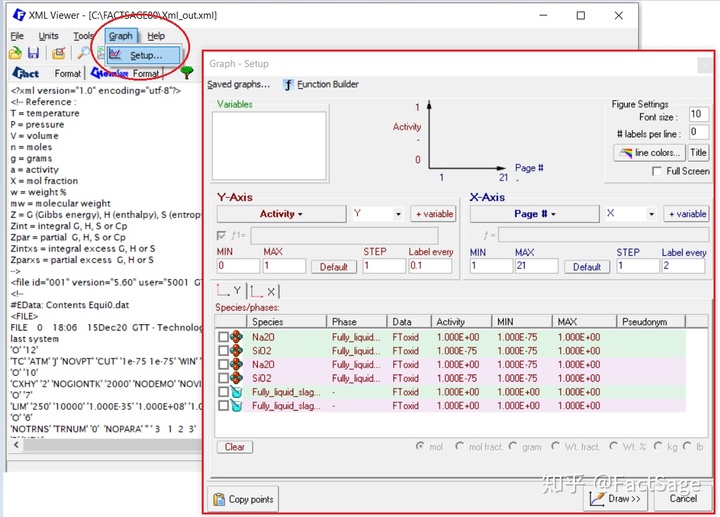
Task: Click the save floppy disk toolbar icon
Action: 34,53
